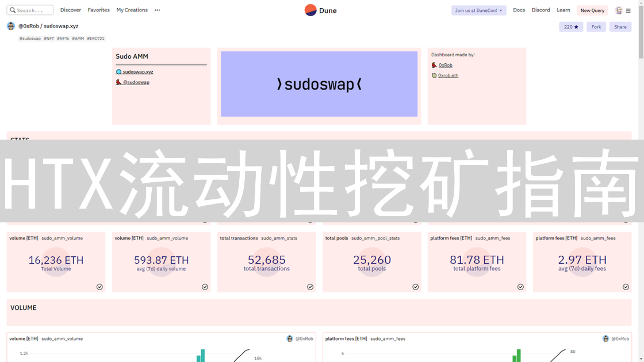Open the profile avatar in top bar
The height and width of the screenshot is (362, 644).
click(x=619, y=10)
